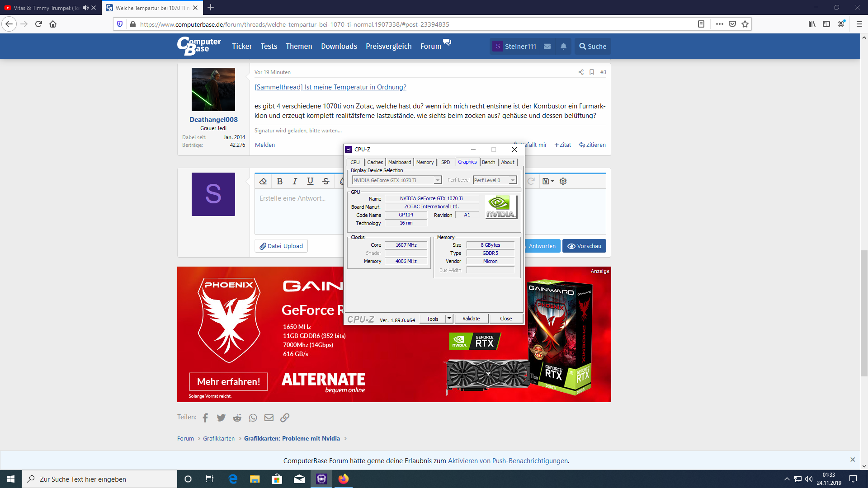
Task: Toggle underline formatting in reply editor
Action: coord(310,181)
